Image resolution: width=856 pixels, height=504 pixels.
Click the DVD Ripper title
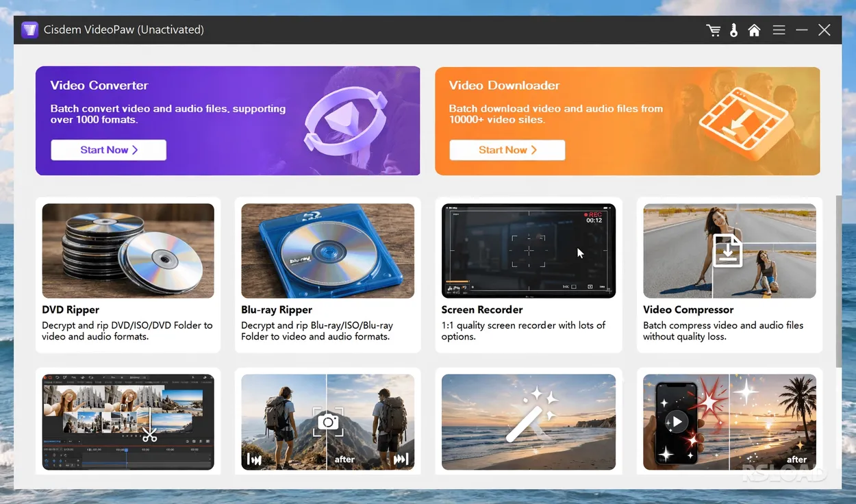click(x=71, y=310)
